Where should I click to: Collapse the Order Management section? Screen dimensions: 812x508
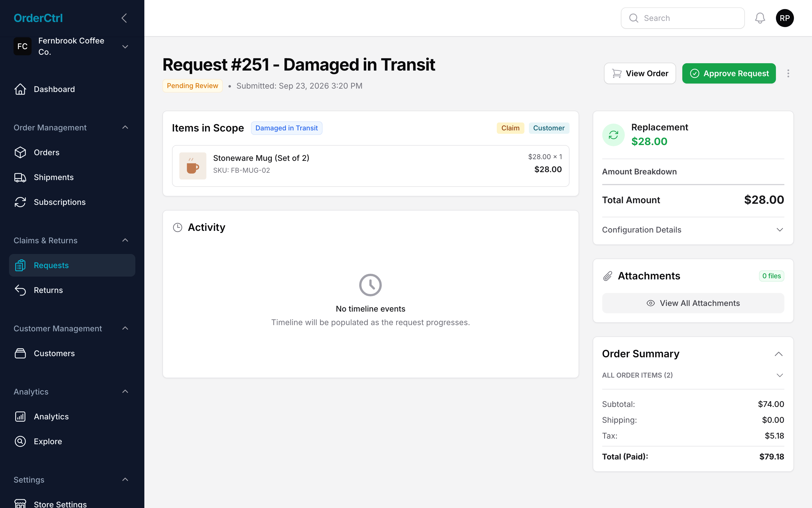(x=125, y=127)
